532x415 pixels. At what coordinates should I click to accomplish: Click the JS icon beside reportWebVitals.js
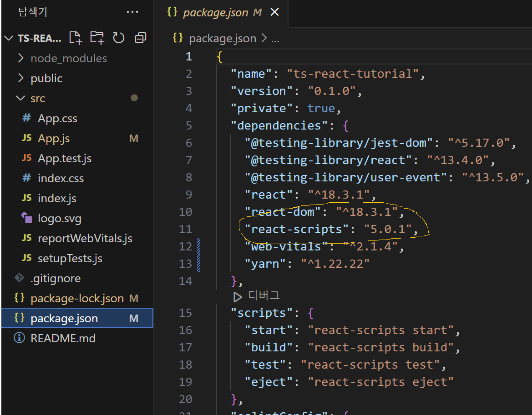click(x=26, y=238)
